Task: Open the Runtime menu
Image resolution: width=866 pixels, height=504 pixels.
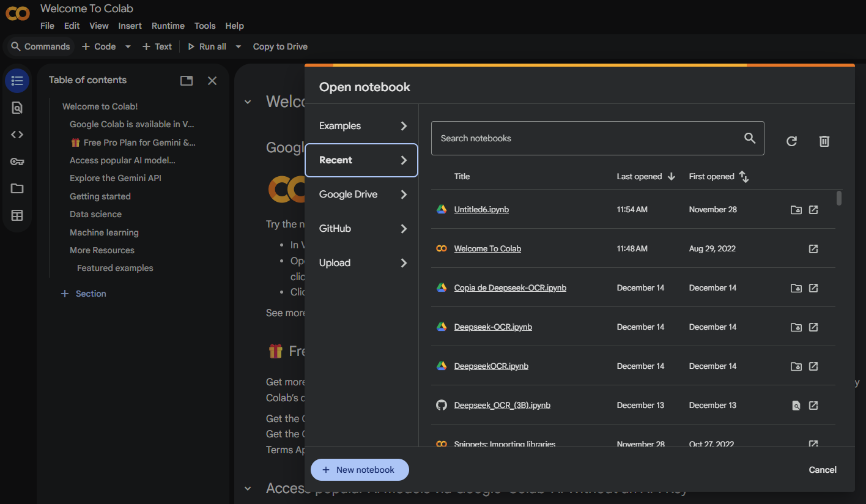Action: 168,26
